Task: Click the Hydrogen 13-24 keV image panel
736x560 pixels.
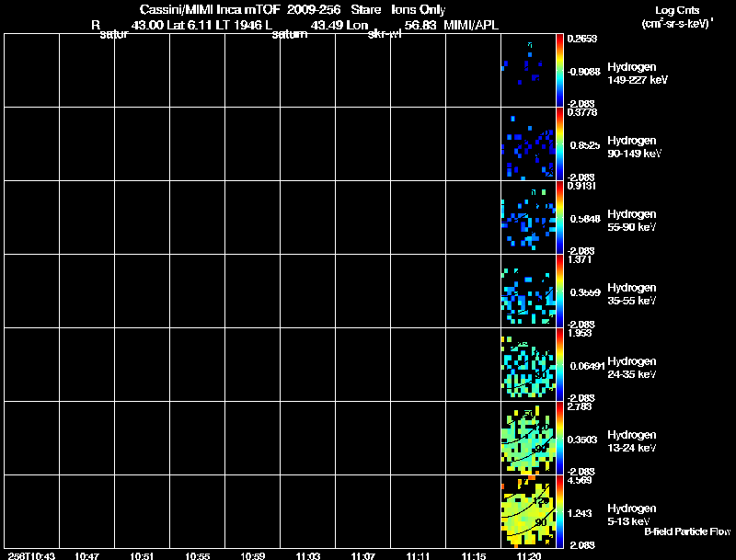Action: click(x=528, y=439)
